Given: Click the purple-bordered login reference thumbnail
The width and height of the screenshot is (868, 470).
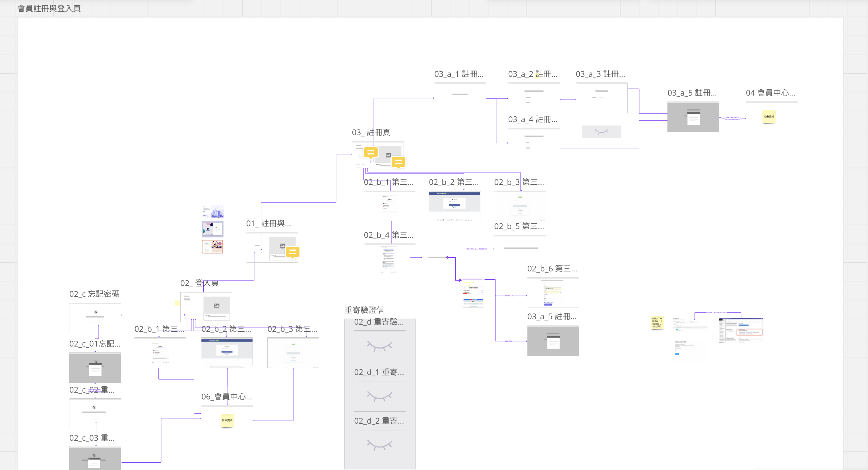Looking at the screenshot, I should click(213, 229).
